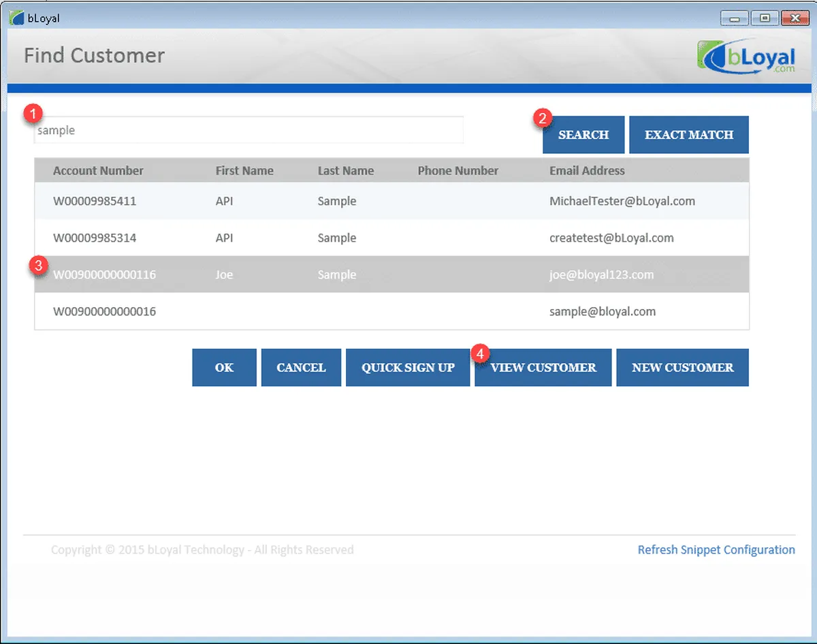817x644 pixels.
Task: Click the red step 4 marker badge
Action: (480, 353)
